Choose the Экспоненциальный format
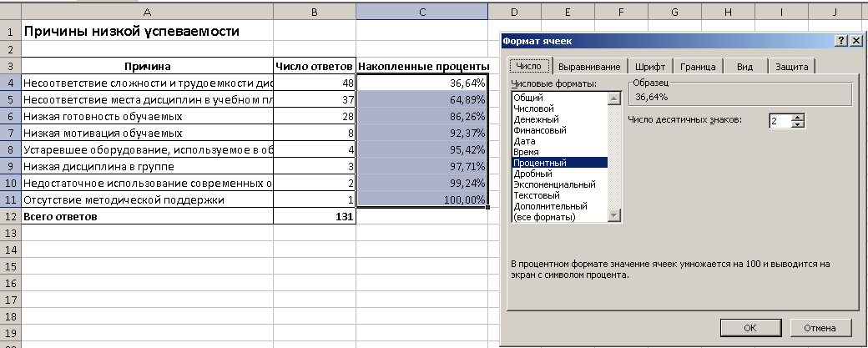The image size is (868, 348). tap(560, 184)
